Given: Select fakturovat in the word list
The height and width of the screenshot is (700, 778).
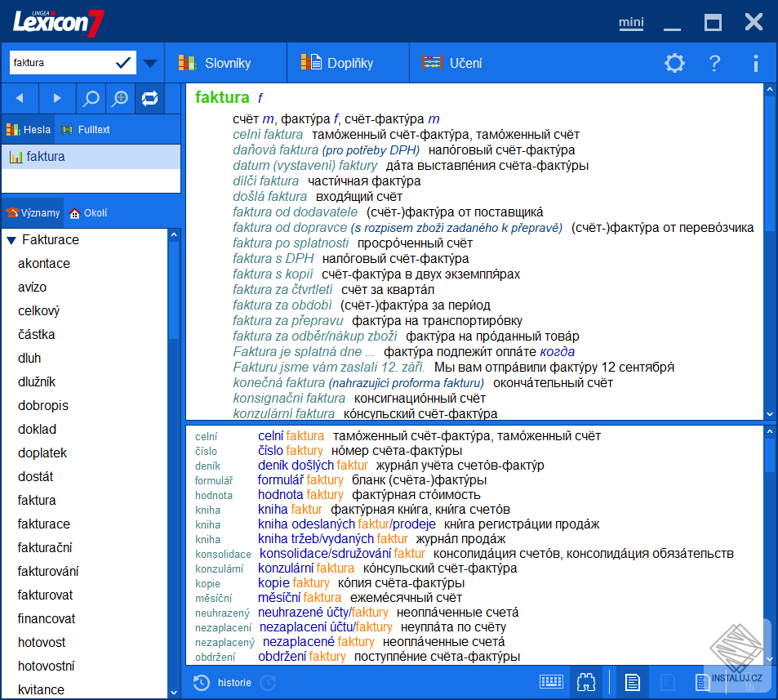Looking at the screenshot, I should tap(45, 595).
